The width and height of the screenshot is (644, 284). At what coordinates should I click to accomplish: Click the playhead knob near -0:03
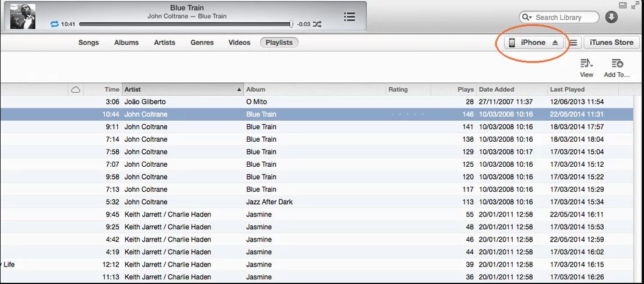291,24
